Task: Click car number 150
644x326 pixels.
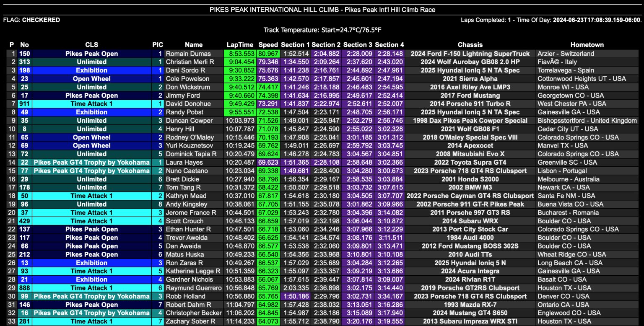Action: pos(25,54)
